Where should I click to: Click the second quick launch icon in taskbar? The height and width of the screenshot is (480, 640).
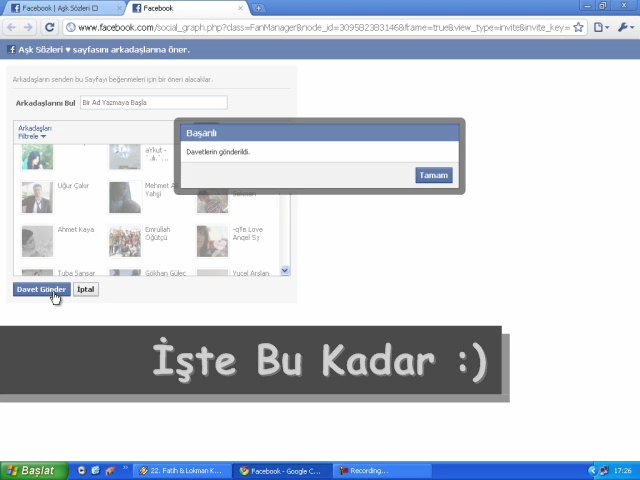click(x=96, y=471)
